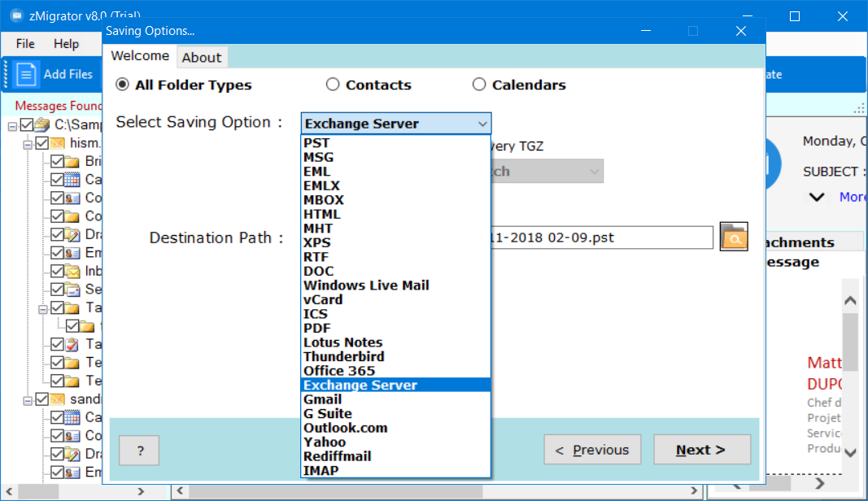Click the calendar icon under the sand mailbox
This screenshot has width=868, height=501.
(72, 417)
